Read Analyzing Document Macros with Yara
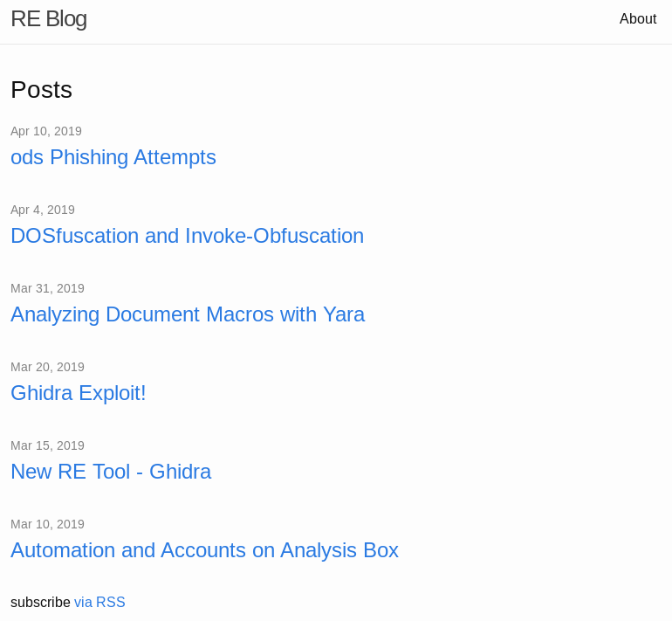Image resolution: width=672 pixels, height=621 pixels. coord(188,314)
